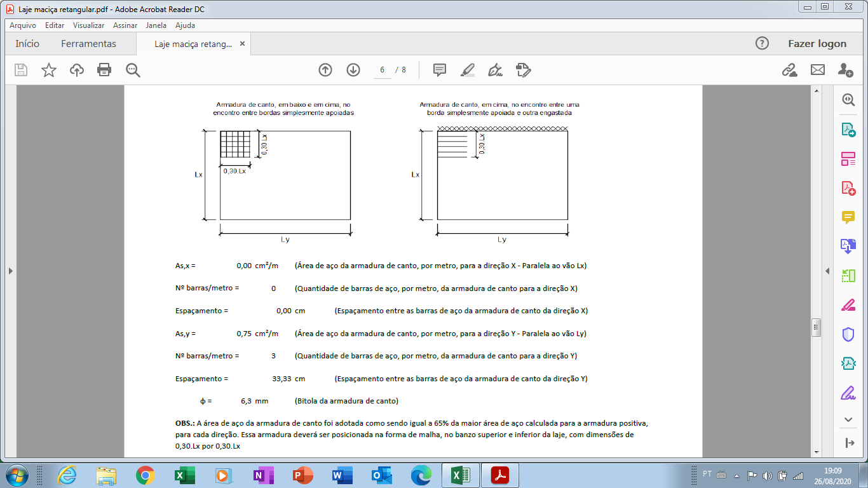Open Comment tool in right sidebar

[x=848, y=217]
